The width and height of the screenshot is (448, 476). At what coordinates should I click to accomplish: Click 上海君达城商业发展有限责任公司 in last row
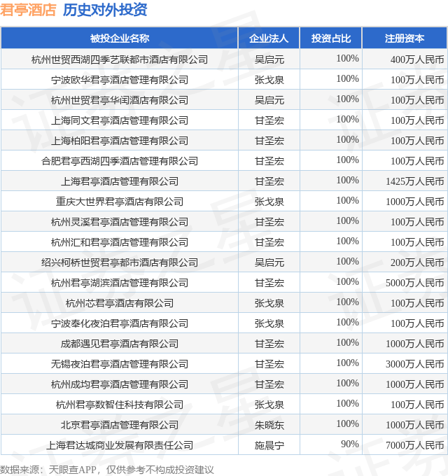tap(120, 445)
